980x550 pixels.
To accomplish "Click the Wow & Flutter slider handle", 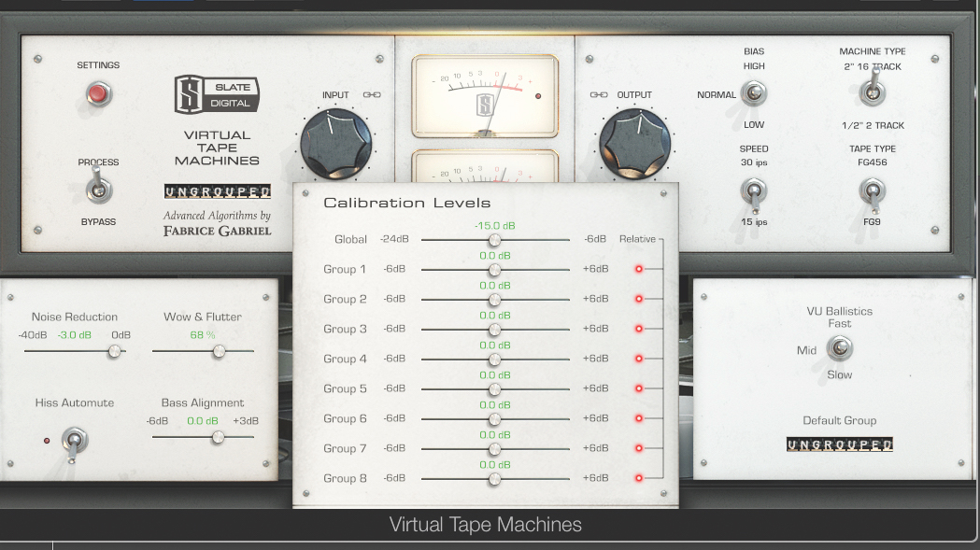I will tap(219, 352).
